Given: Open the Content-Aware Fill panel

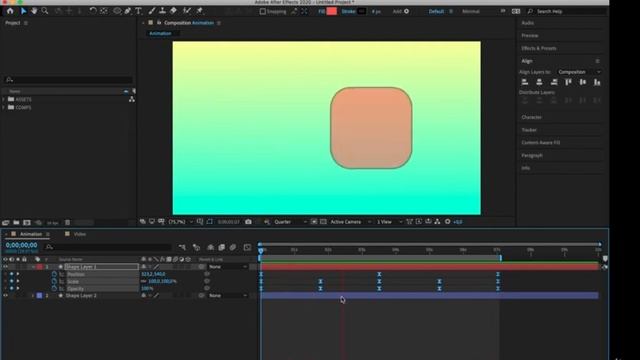Looking at the screenshot, I should 541,142.
